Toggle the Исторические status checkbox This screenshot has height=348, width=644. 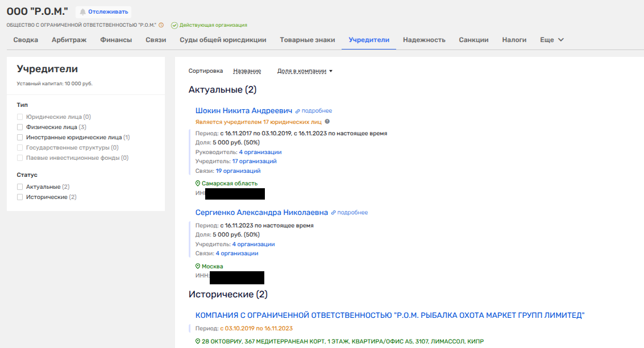(x=20, y=197)
